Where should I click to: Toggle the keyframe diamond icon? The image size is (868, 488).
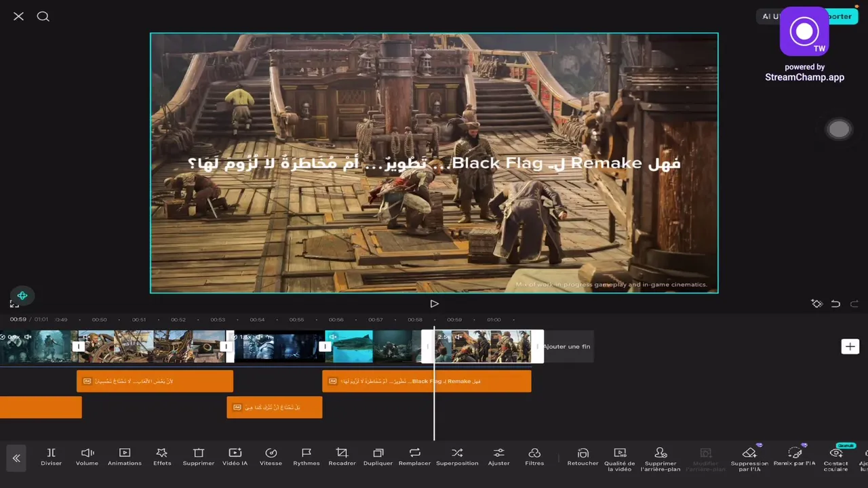point(816,304)
